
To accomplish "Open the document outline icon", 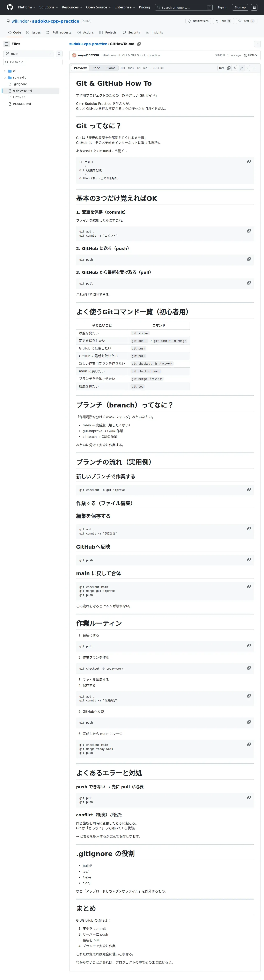I will (254, 68).
